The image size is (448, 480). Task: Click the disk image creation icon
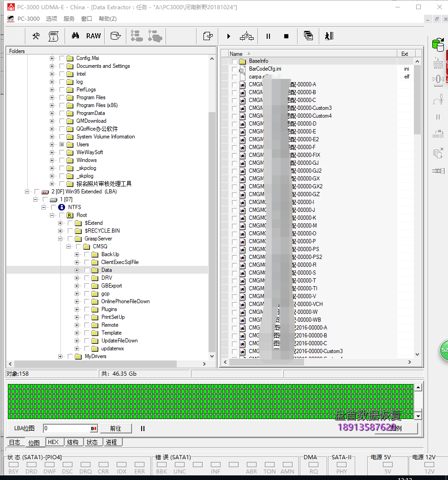[x=115, y=36]
